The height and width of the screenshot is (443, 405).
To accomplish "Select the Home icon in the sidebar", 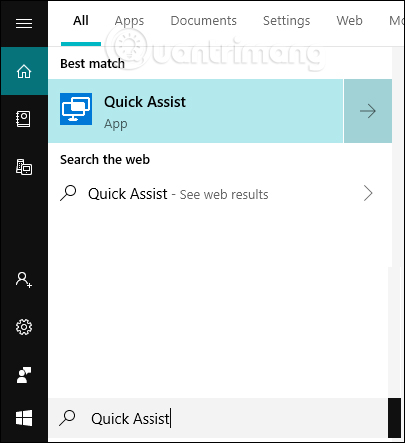I will point(24,71).
